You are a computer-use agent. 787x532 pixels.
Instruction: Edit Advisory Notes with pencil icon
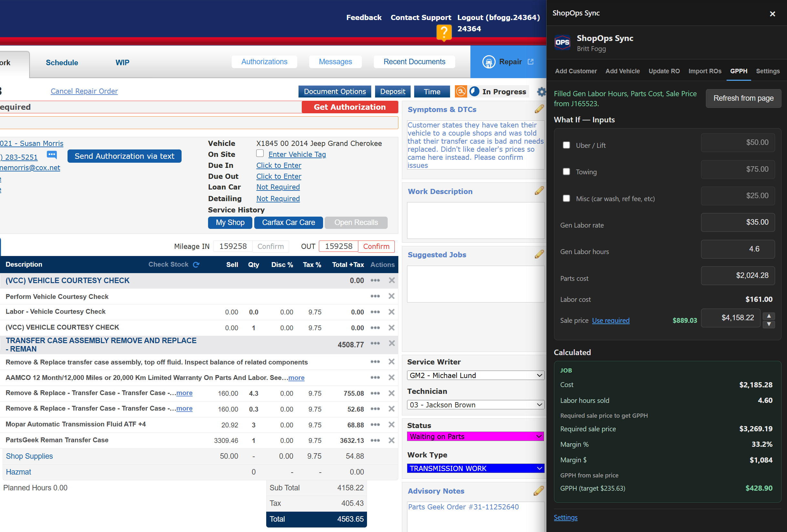pos(539,491)
